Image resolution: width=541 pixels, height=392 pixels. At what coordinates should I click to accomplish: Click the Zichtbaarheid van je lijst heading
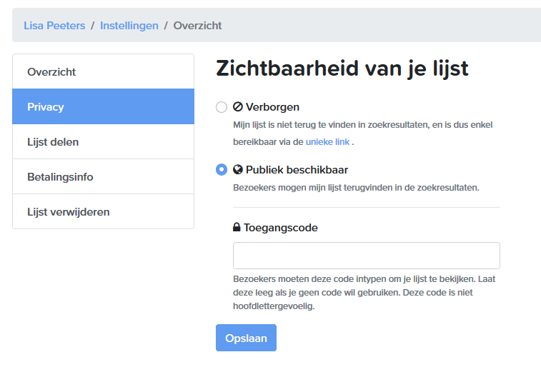click(x=342, y=69)
